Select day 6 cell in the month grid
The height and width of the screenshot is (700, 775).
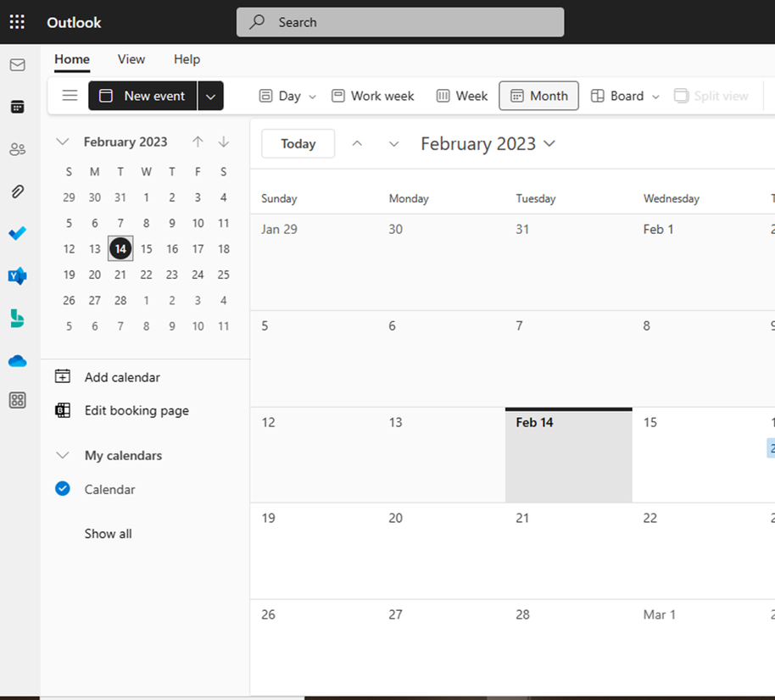[442, 358]
